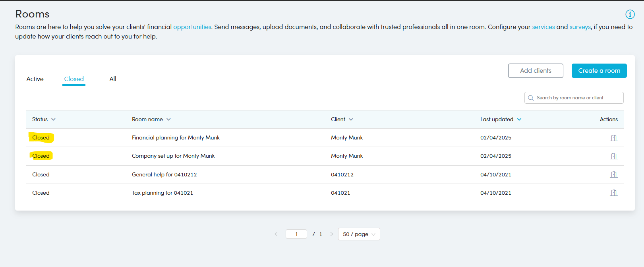
Task: Open the 50 / page size dropdown
Action: point(359,234)
